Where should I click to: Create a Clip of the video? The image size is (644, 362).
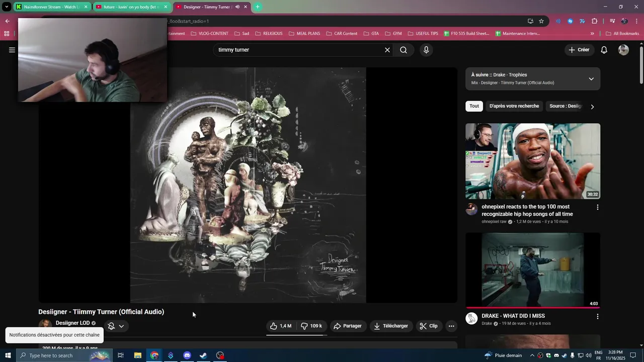pos(429,326)
